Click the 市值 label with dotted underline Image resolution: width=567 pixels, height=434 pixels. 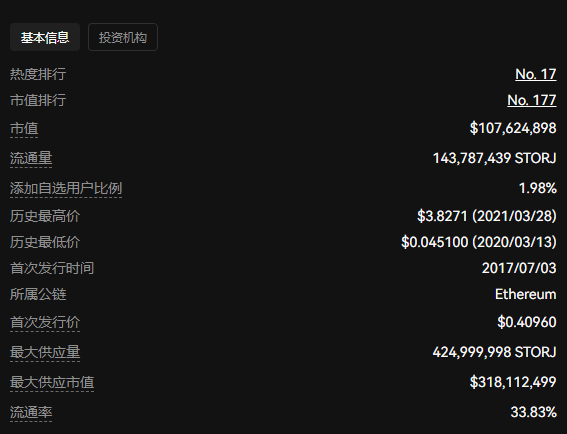click(x=24, y=129)
